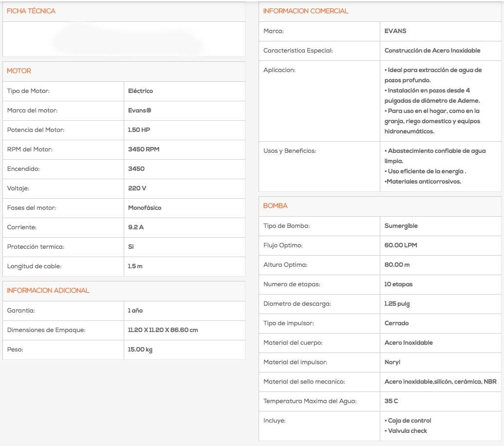Select the '9.2 A' current value
Image resolution: width=504 pixels, height=446 pixels.
point(136,227)
